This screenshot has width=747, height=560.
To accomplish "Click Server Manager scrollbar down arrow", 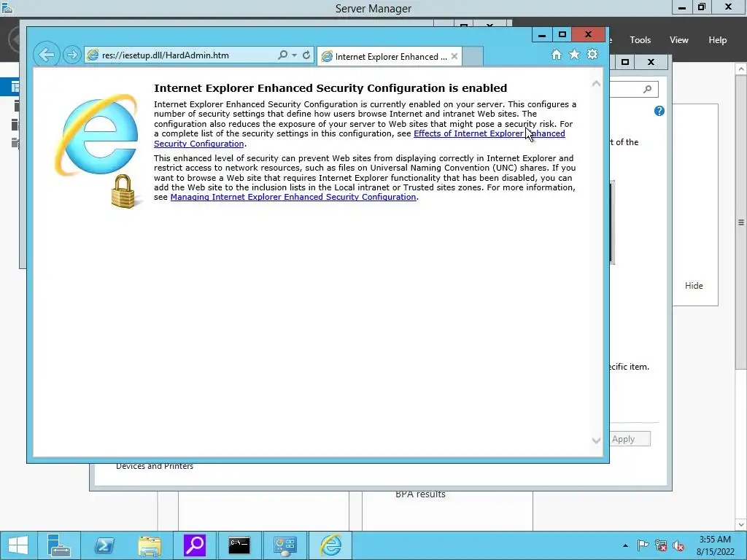I will 741,525.
